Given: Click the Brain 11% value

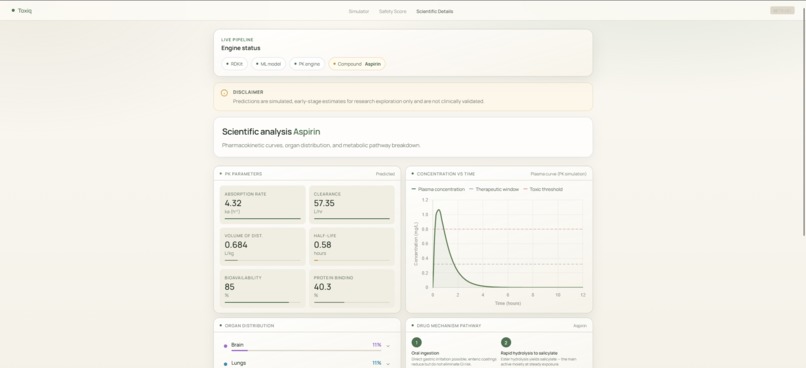Looking at the screenshot, I should pyautogui.click(x=377, y=345).
